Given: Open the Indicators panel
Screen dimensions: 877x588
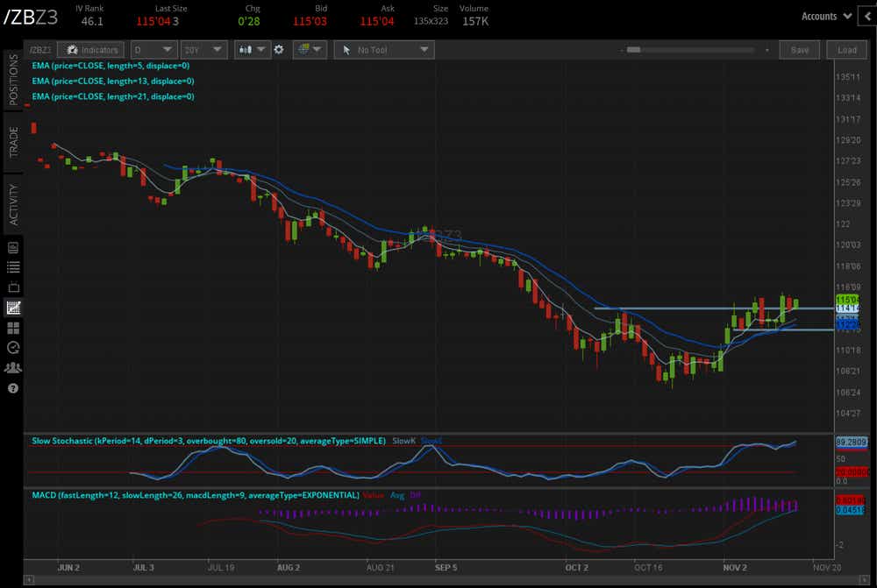Looking at the screenshot, I should pos(91,50).
